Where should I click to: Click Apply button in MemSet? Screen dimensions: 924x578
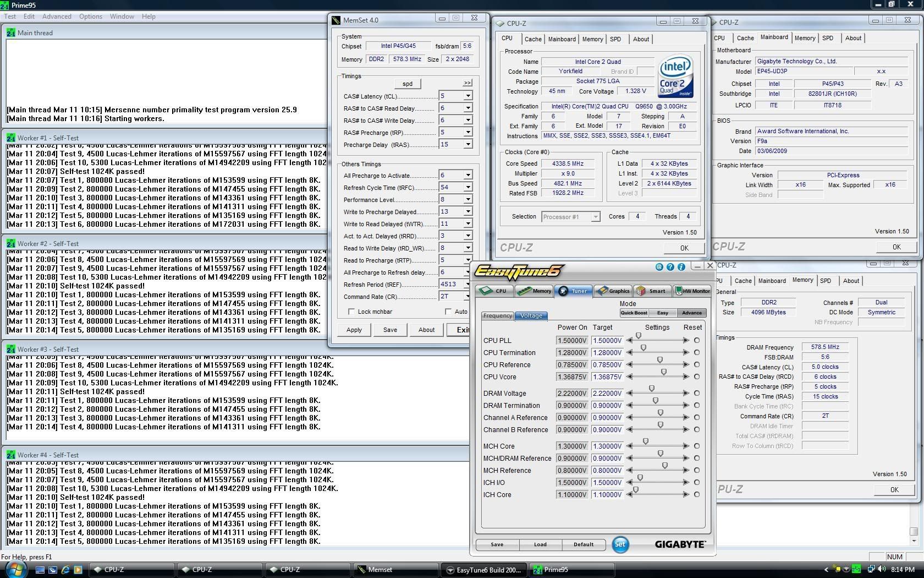pos(354,330)
